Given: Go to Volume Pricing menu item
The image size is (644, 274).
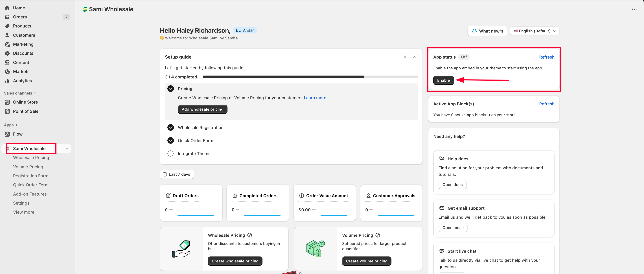Looking at the screenshot, I should (x=28, y=167).
